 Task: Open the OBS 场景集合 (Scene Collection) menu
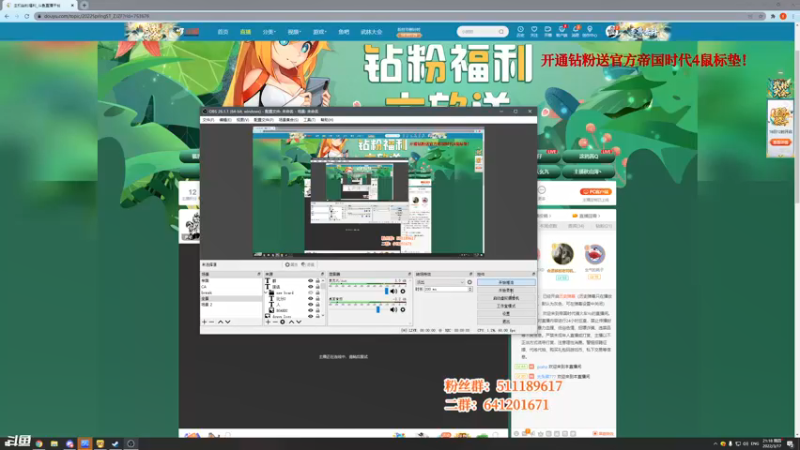(x=288, y=120)
